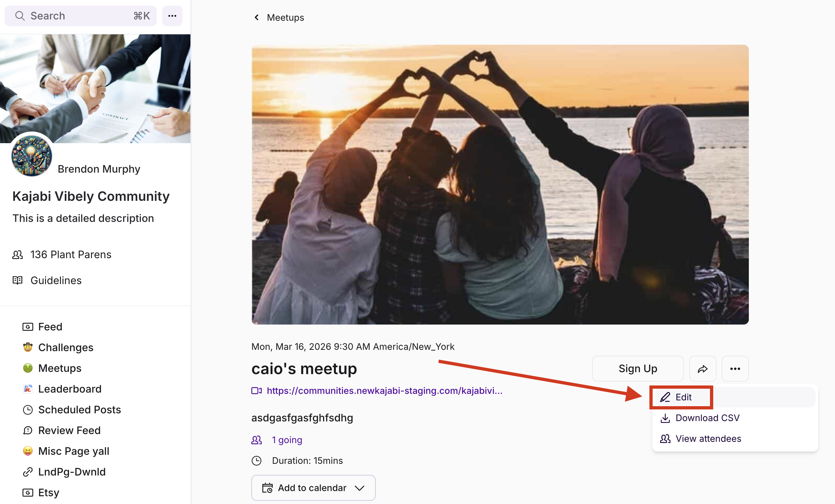Select the Challenges cowboy emoji icon
Viewport: 835px width, 504px height.
[x=28, y=347]
